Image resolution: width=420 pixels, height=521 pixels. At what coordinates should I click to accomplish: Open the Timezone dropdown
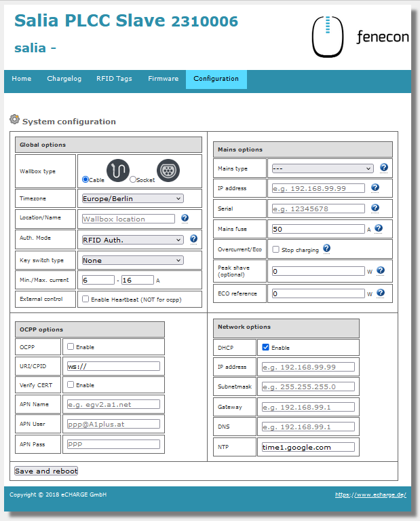(133, 199)
